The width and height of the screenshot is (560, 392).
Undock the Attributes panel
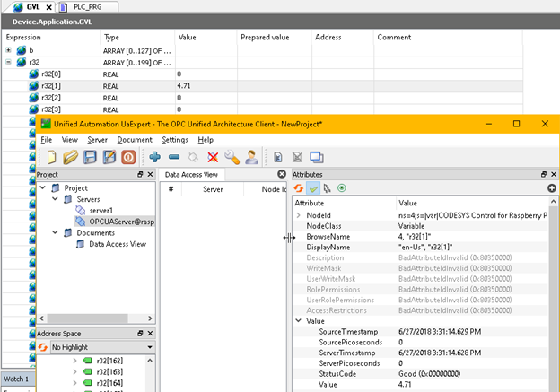click(x=544, y=174)
